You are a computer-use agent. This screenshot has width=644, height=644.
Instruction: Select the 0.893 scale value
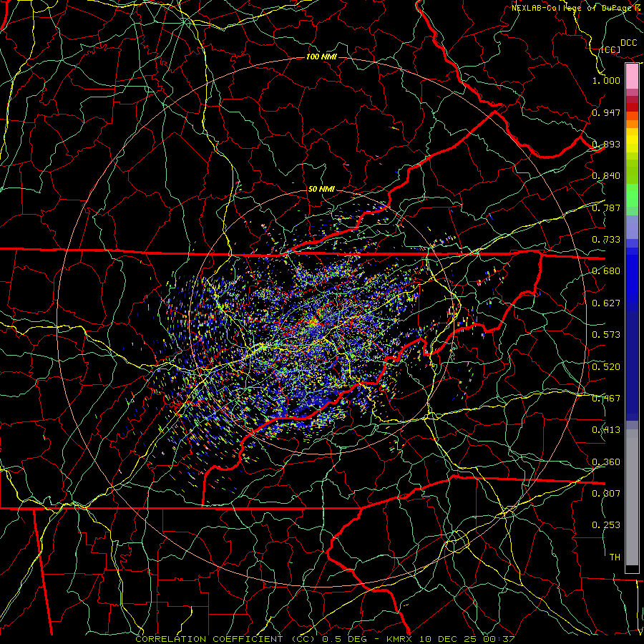(x=606, y=144)
